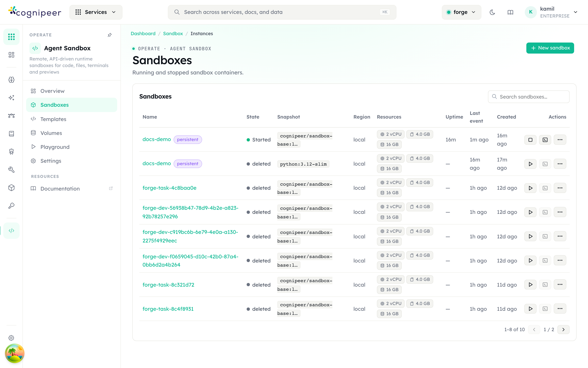This screenshot has height=368, width=588.
Task: Open terminal for Started docs-demo sandbox
Action: [x=545, y=140]
